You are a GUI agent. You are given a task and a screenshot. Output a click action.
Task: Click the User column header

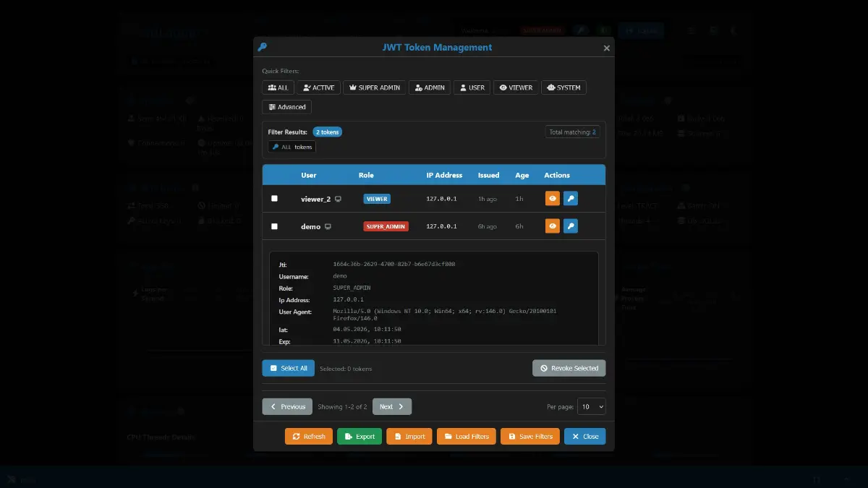(x=309, y=175)
